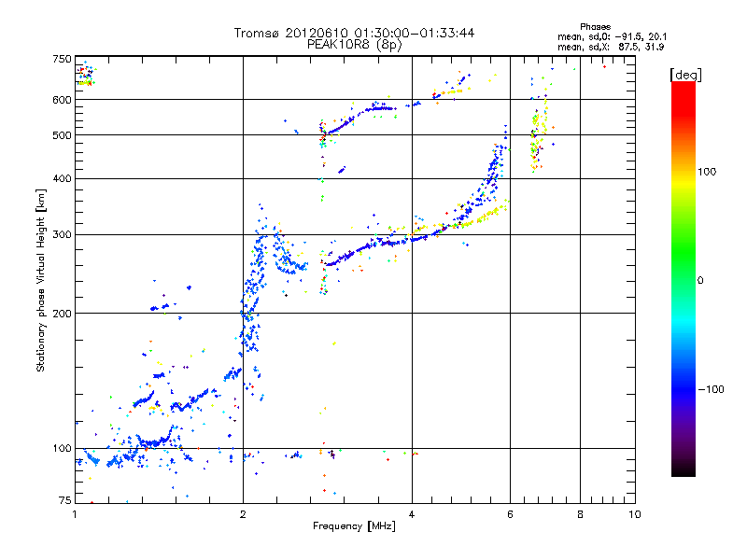Click the colorbar tick label '100'
Screen dimensions: 747x560
[707, 172]
